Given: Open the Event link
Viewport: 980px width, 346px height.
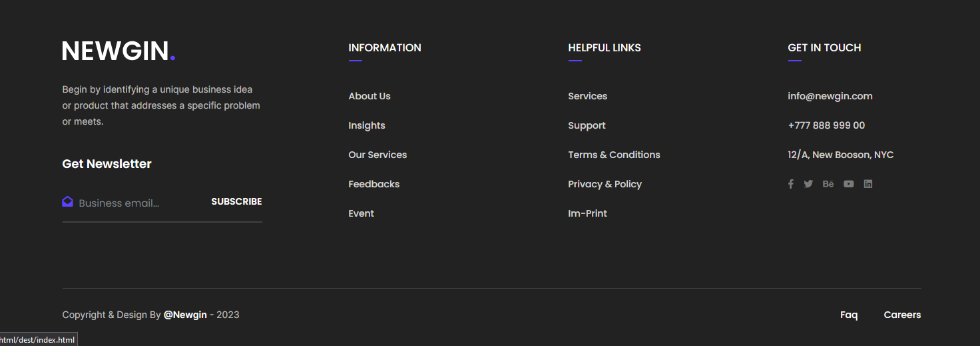Looking at the screenshot, I should pyautogui.click(x=362, y=213).
